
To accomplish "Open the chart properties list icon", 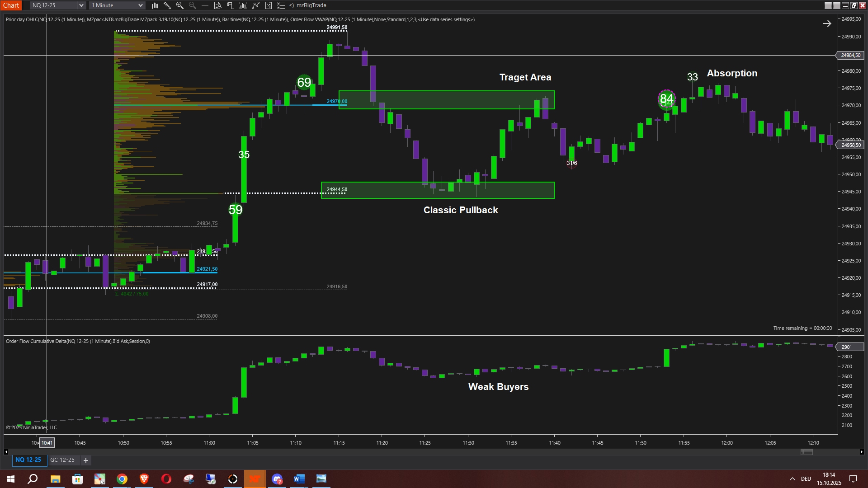I will coord(281,5).
